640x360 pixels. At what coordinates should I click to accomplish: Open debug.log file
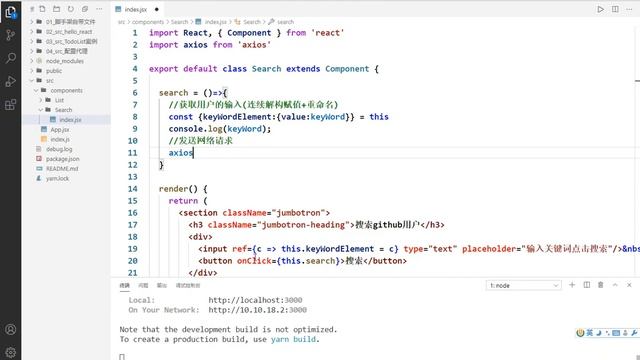(59, 149)
